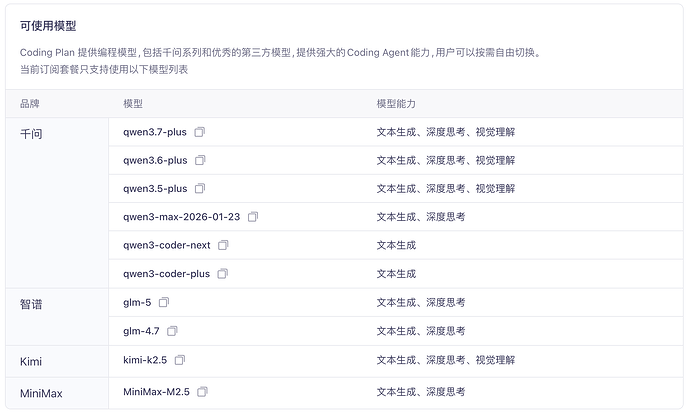Click the 模型能力 column header

point(396,104)
